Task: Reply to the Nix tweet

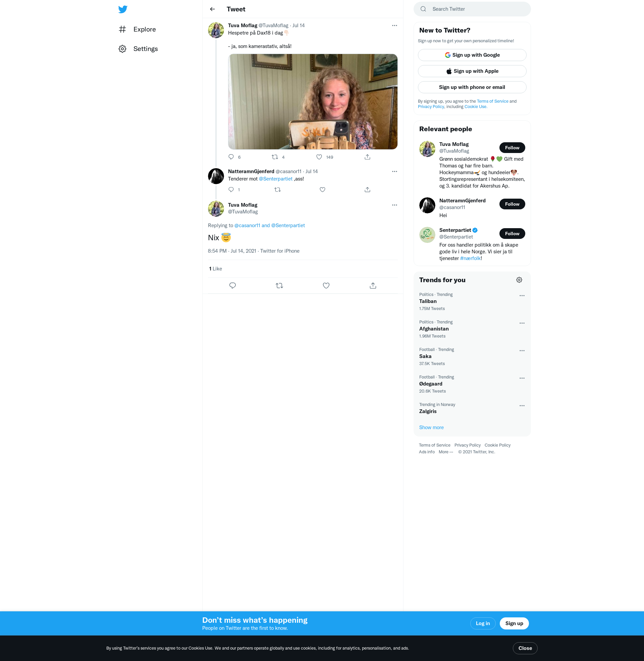Action: point(232,286)
